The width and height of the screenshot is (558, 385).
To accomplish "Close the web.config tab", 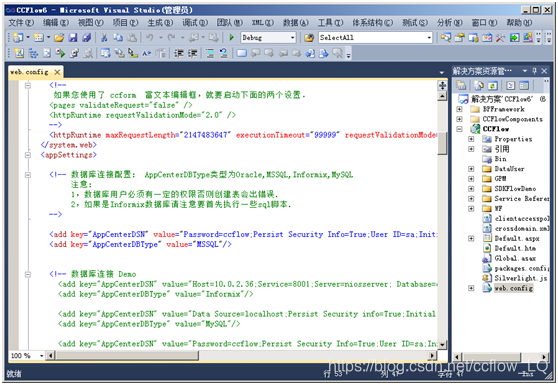I will [57, 72].
